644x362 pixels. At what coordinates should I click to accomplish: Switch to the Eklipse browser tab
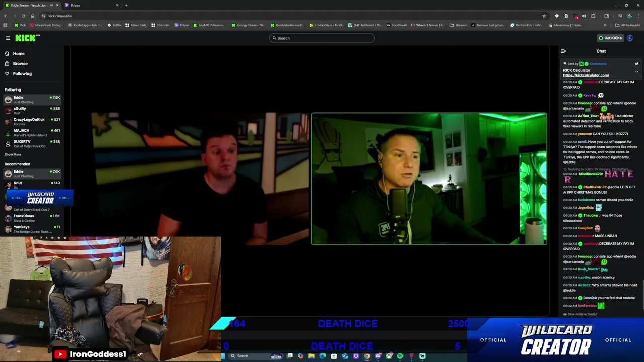[x=92, y=5]
